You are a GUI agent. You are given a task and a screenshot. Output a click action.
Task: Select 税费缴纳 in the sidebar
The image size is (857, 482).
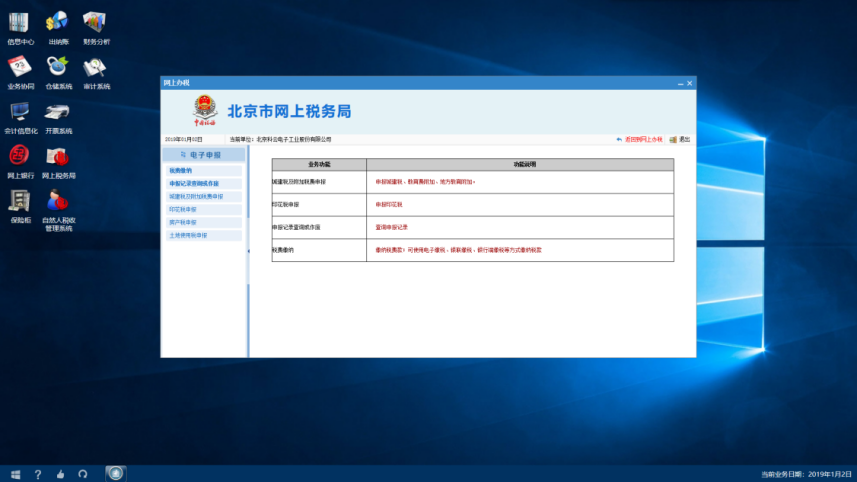click(x=204, y=171)
